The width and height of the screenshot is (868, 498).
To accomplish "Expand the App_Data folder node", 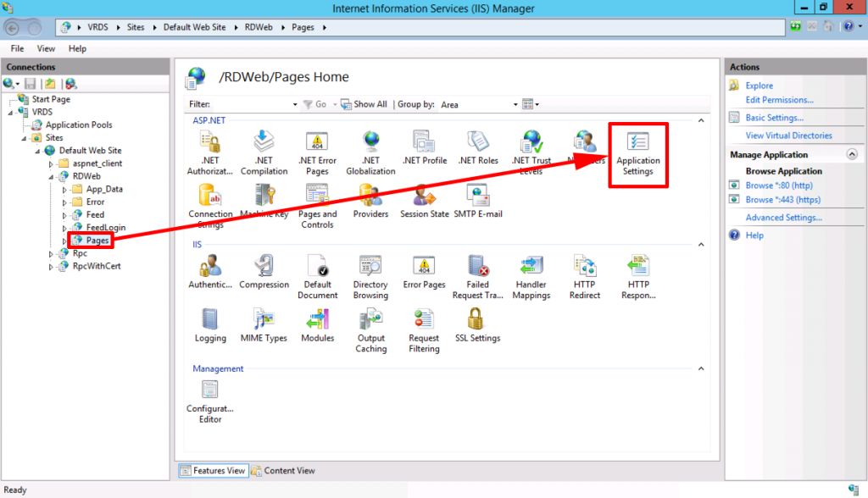I will tap(65, 190).
